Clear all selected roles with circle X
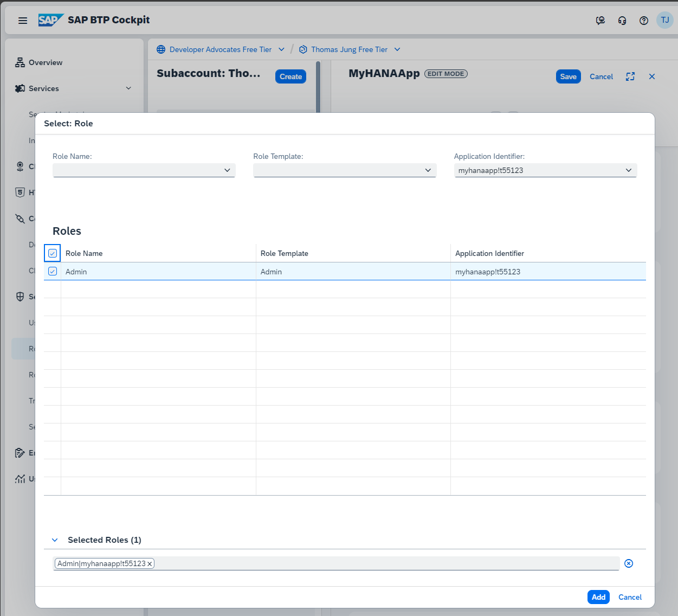 pos(629,563)
